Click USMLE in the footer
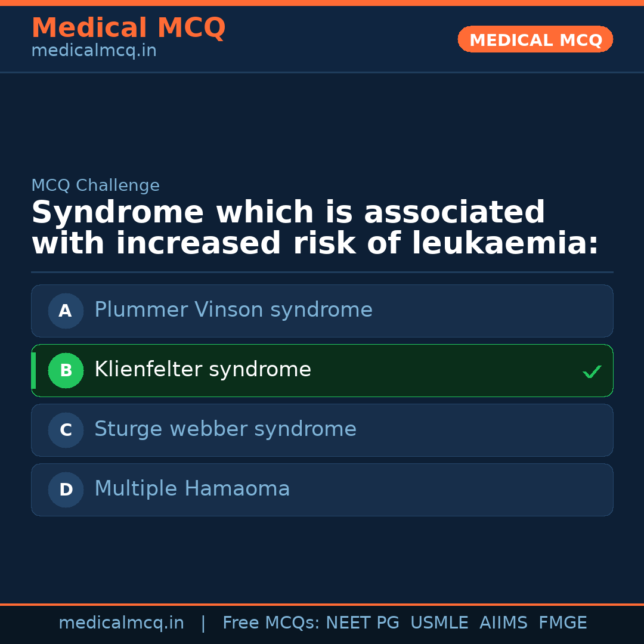The width and height of the screenshot is (644, 644). click(439, 623)
